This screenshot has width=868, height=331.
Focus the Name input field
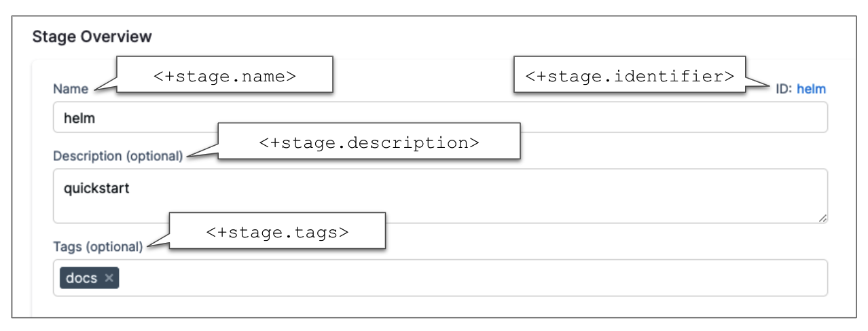[440, 117]
